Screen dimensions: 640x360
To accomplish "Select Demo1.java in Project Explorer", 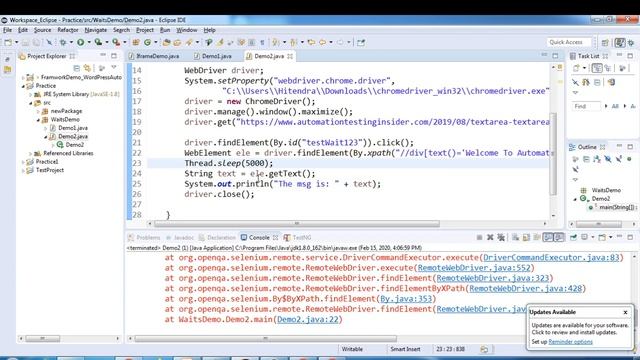I will [73, 128].
